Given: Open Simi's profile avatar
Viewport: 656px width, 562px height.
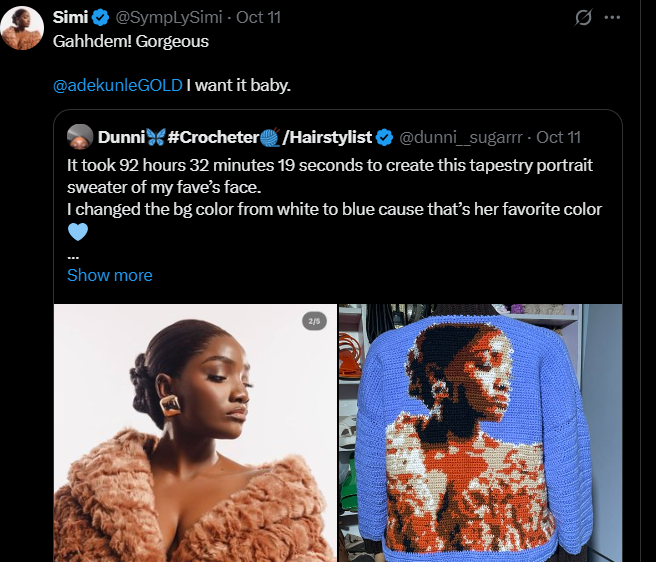Looking at the screenshot, I should (22, 27).
